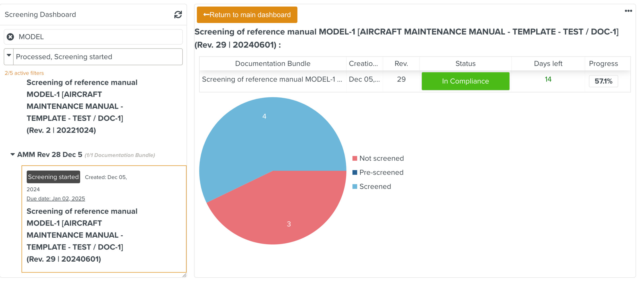This screenshot has height=282, width=644.
Task: Click the 57.1% progress indicator
Action: 603,81
